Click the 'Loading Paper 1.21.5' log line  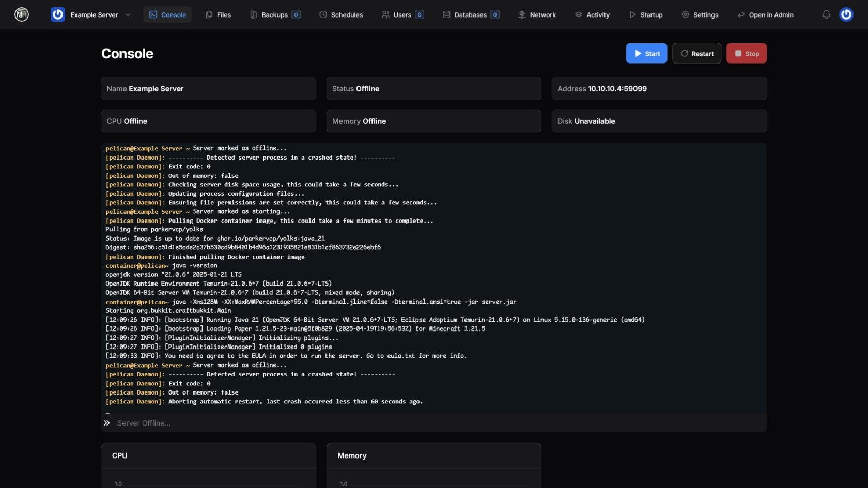coord(296,328)
